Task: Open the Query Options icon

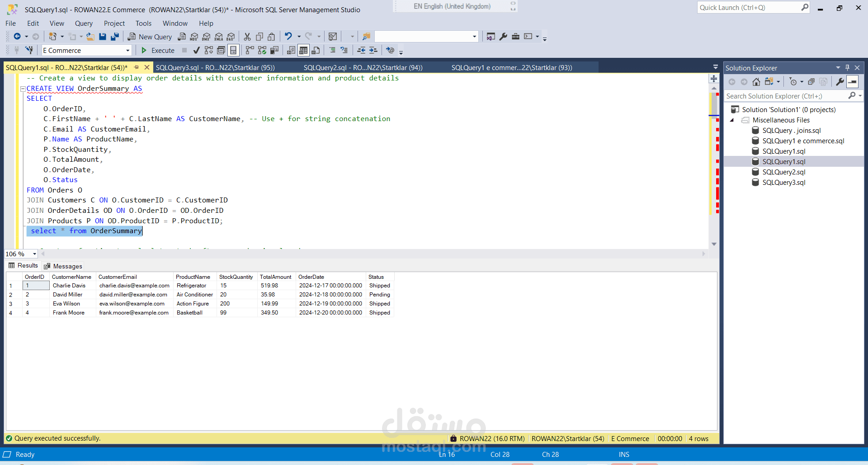Action: pos(221,50)
